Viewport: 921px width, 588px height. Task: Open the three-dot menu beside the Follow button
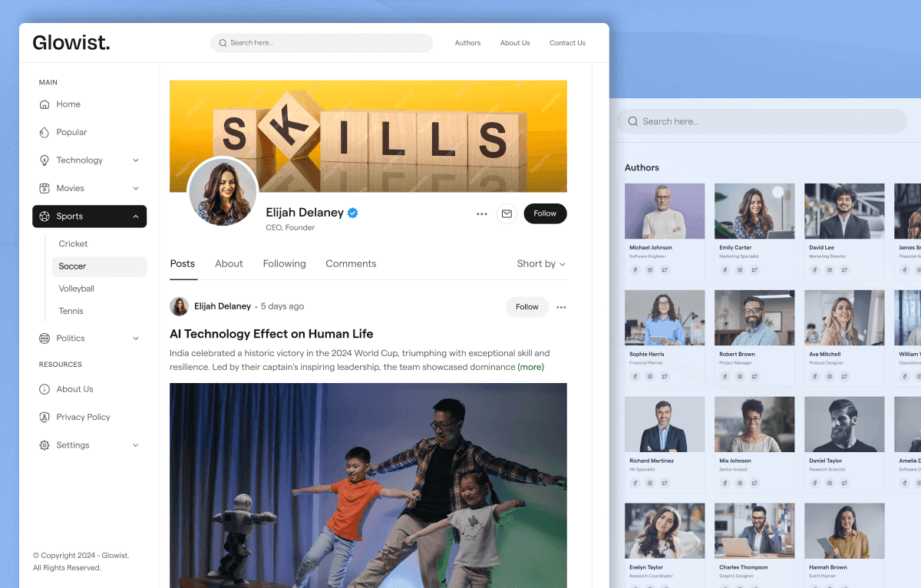481,214
